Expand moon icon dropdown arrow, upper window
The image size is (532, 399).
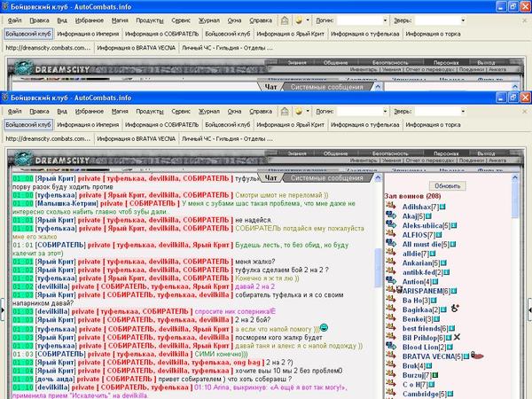[308, 20]
